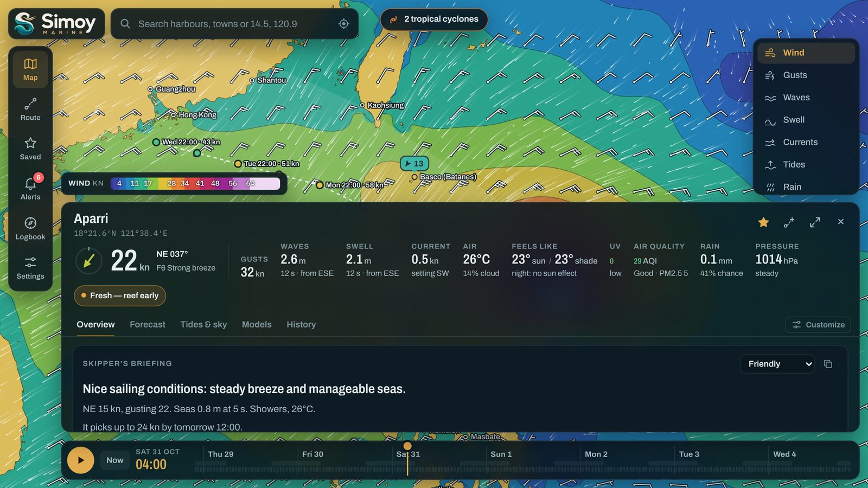Open Alerts with six notifications
This screenshot has width=868, height=488.
30,189
